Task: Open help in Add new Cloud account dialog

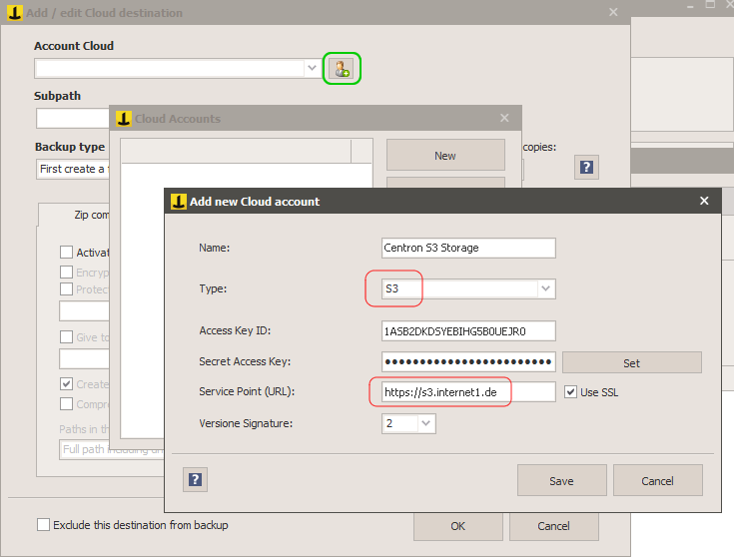Action: (x=195, y=480)
